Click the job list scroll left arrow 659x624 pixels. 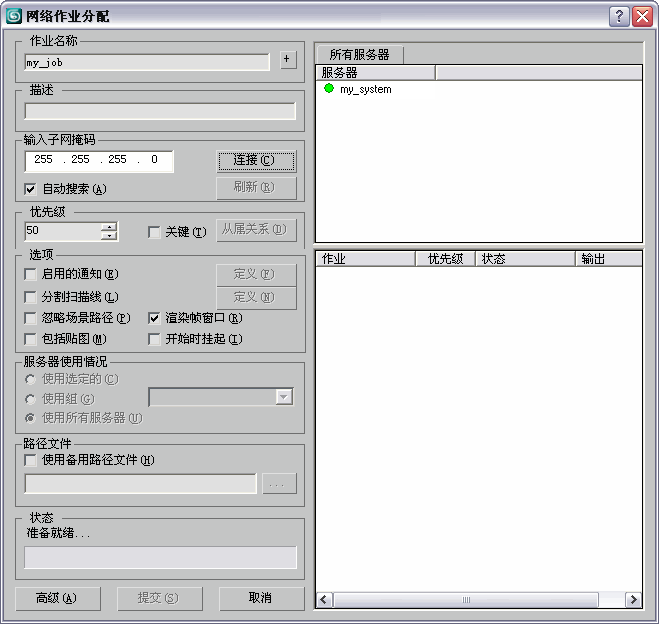(x=324, y=600)
